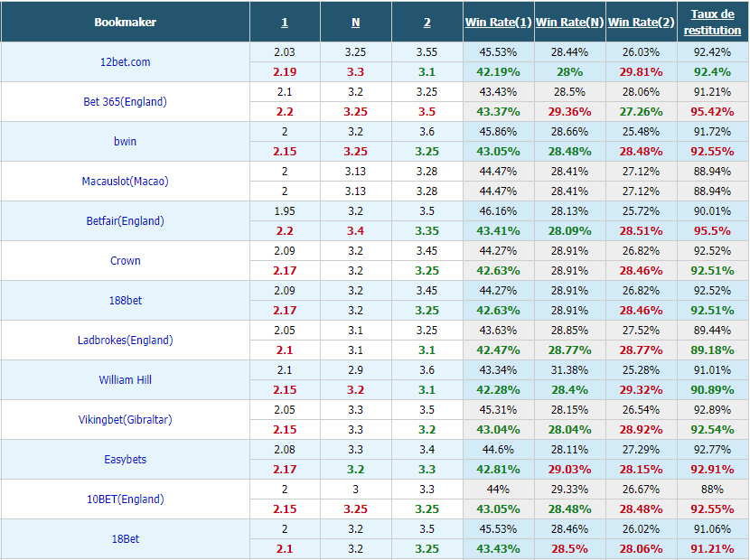The height and width of the screenshot is (560, 750).
Task: Open the William Hill bookmaker link
Action: point(126,379)
